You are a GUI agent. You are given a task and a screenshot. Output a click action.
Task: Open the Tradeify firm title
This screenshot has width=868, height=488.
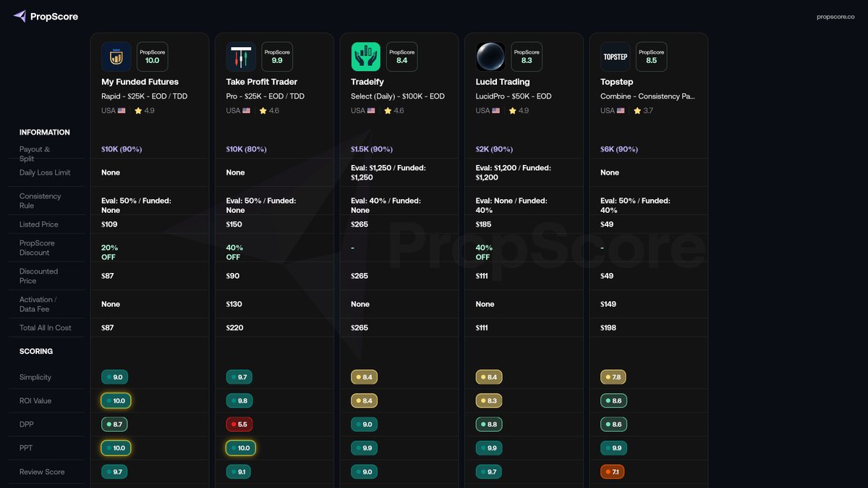click(367, 82)
